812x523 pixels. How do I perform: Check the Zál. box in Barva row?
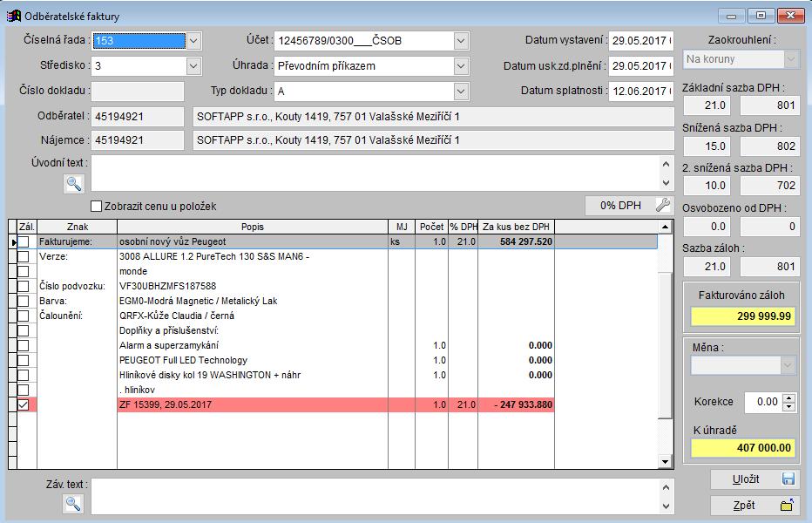[24, 301]
